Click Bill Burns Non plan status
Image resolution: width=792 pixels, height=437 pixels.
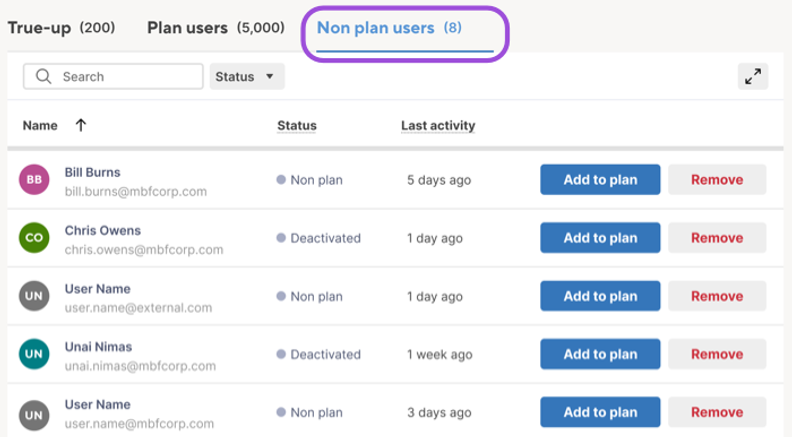[310, 180]
